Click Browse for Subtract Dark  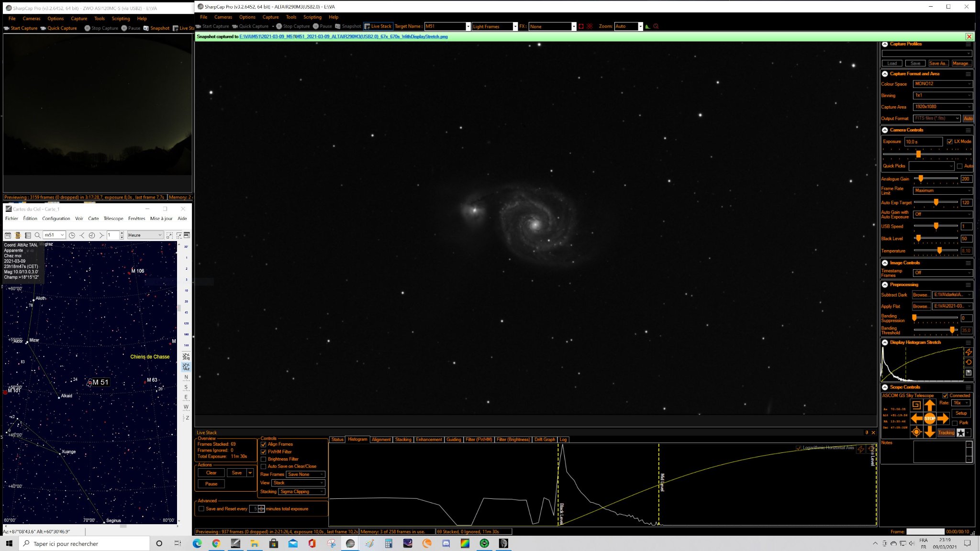click(921, 295)
